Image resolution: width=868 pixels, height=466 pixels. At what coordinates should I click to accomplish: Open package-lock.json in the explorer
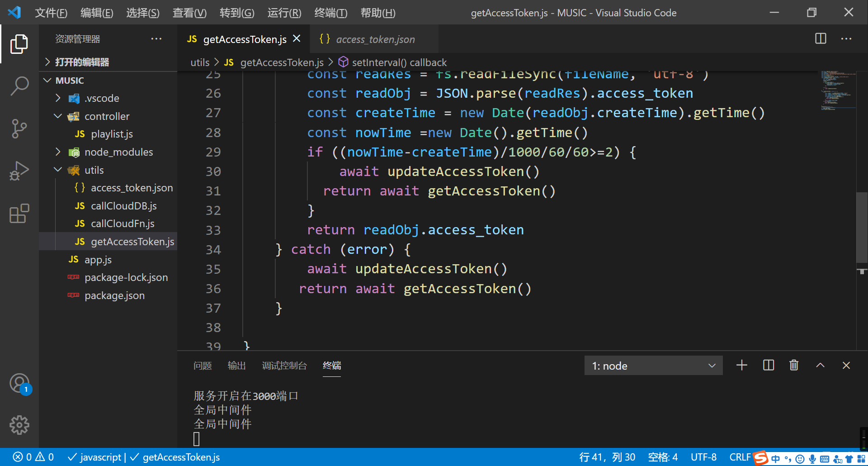(108, 277)
